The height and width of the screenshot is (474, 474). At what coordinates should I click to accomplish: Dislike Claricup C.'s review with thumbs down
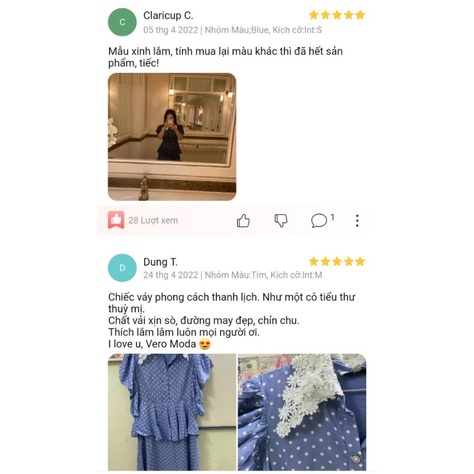(281, 221)
